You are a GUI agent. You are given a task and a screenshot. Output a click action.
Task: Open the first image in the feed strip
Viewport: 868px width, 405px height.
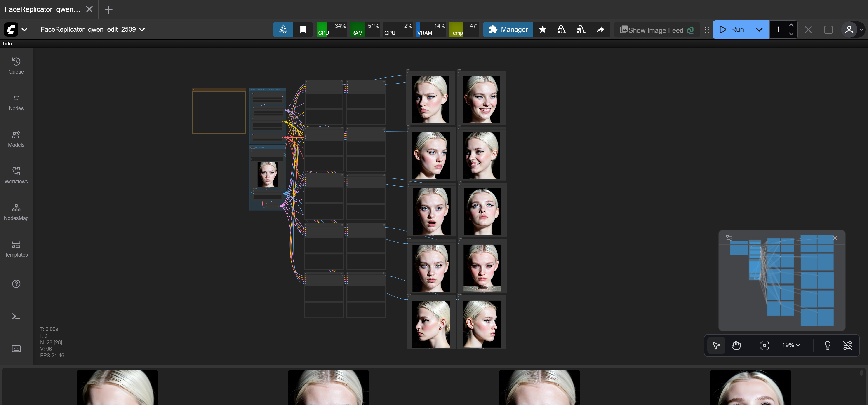[x=117, y=387]
